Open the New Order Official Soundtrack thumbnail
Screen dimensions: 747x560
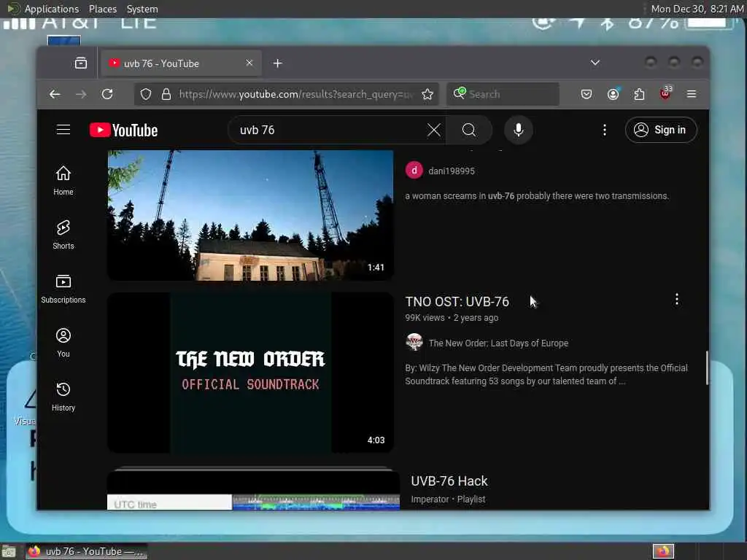coord(251,373)
